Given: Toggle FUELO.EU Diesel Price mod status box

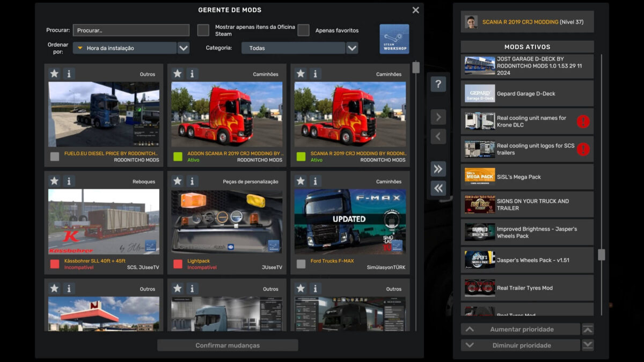Looking at the screenshot, I should click(55, 157).
